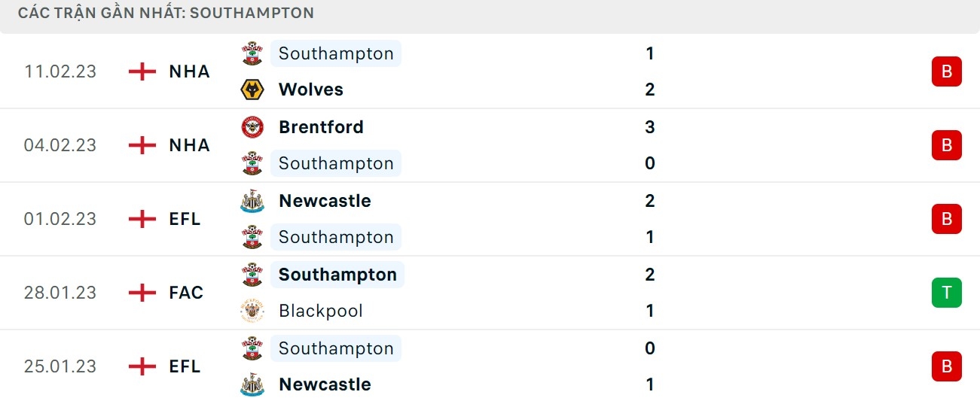Viewport: 980px width, 401px height.
Task: Select Southampton name in 28.01.23 FAC match
Action: [x=337, y=275]
